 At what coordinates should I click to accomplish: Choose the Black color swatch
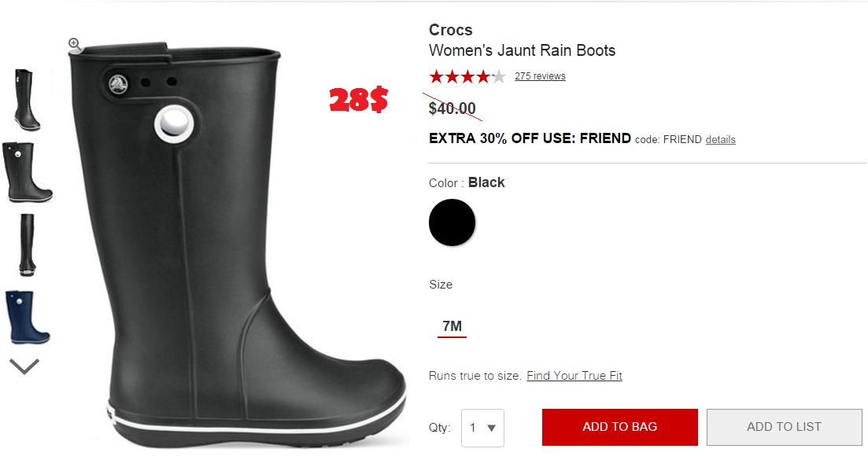coord(452,222)
